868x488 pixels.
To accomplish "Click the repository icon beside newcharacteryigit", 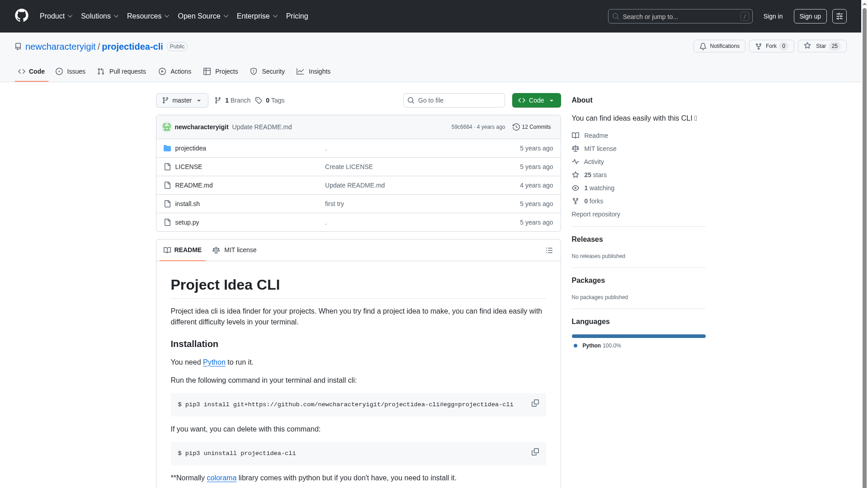I will pos(18,47).
